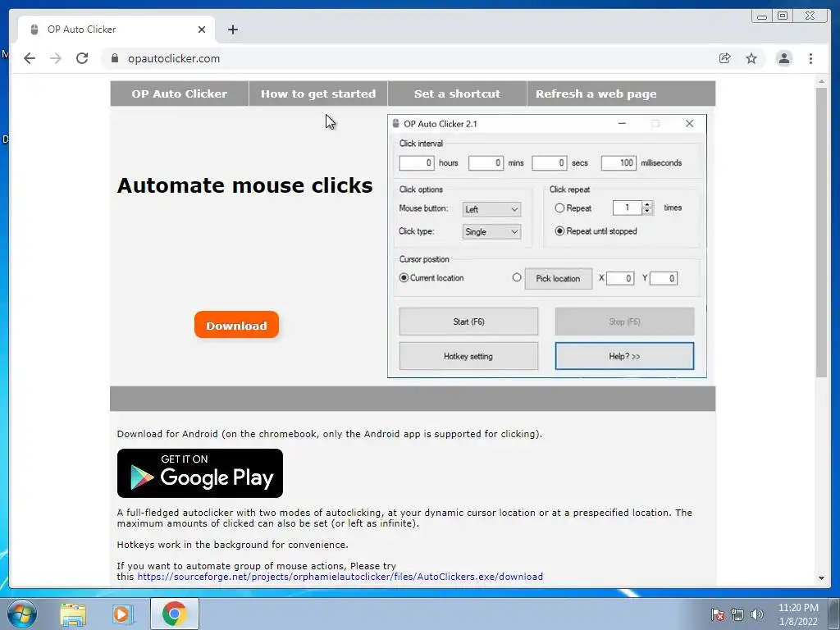Open Hotkey setting

pos(468,356)
